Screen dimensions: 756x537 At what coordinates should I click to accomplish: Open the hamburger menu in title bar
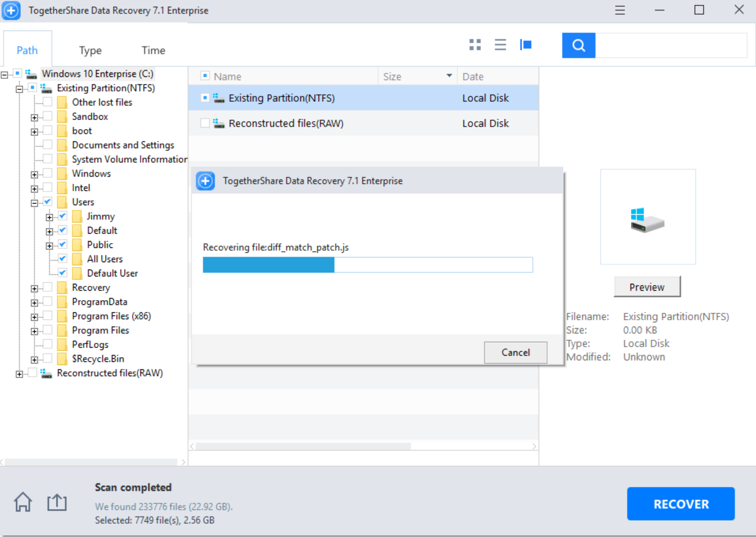point(620,10)
